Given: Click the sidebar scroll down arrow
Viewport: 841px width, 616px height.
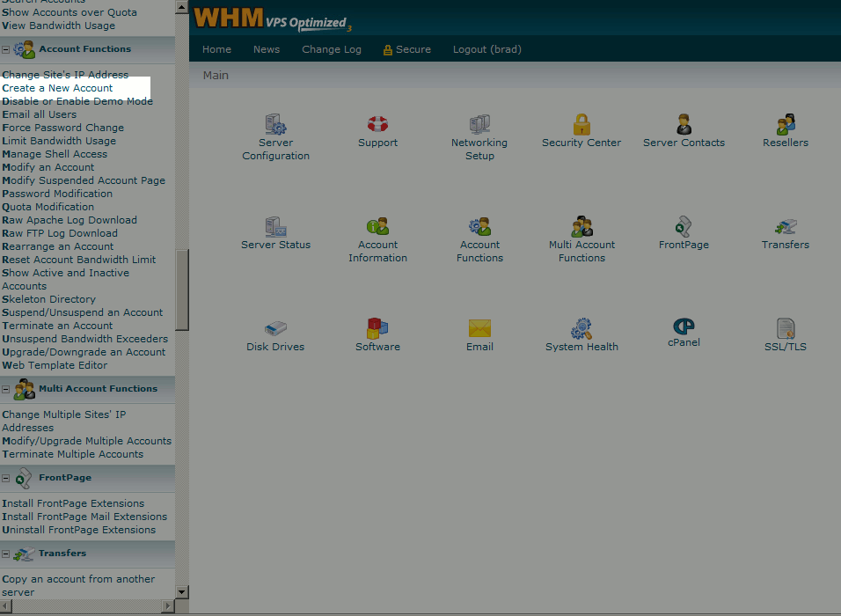Looking at the screenshot, I should click(182, 592).
